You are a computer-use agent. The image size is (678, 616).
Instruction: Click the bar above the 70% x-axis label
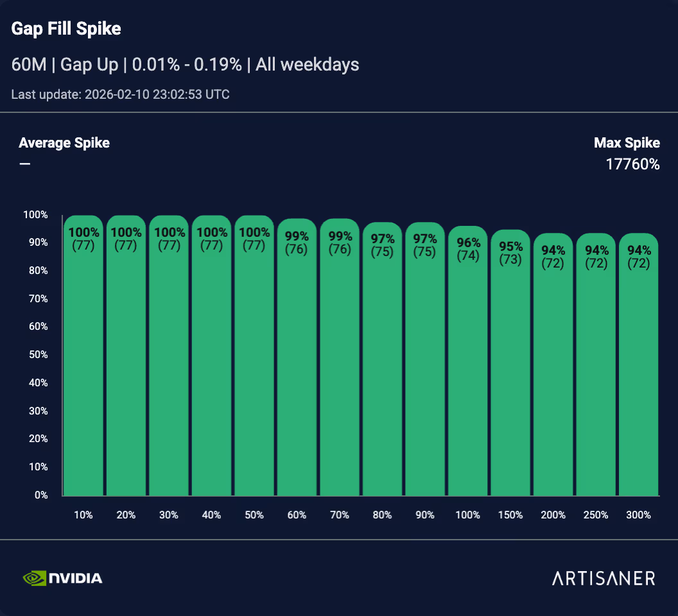coord(340,357)
